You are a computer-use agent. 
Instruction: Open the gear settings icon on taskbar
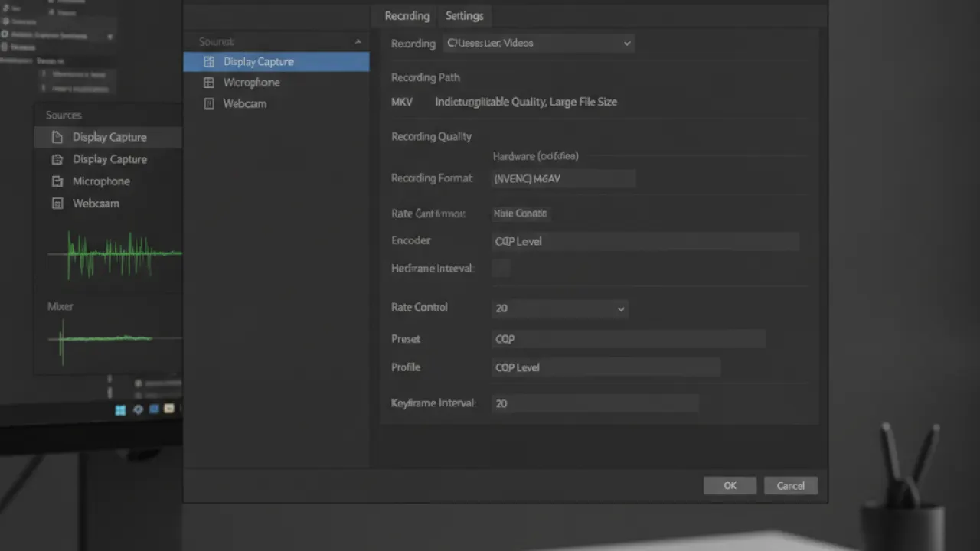click(138, 409)
